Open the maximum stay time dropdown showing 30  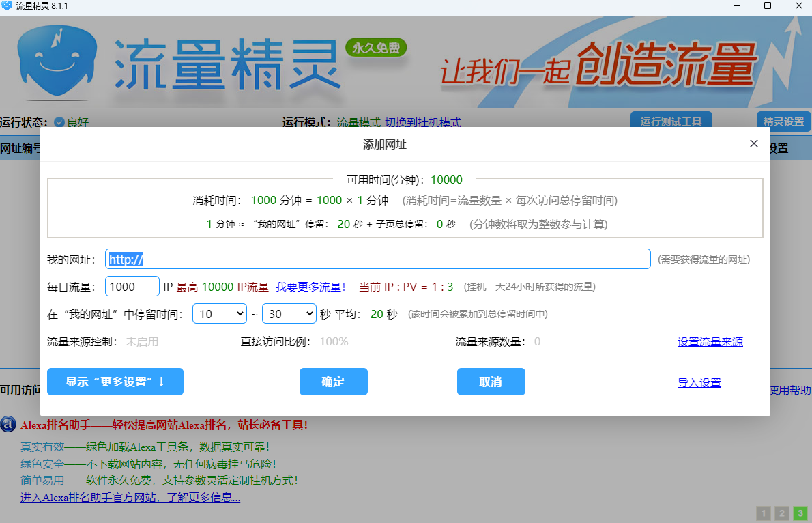289,313
